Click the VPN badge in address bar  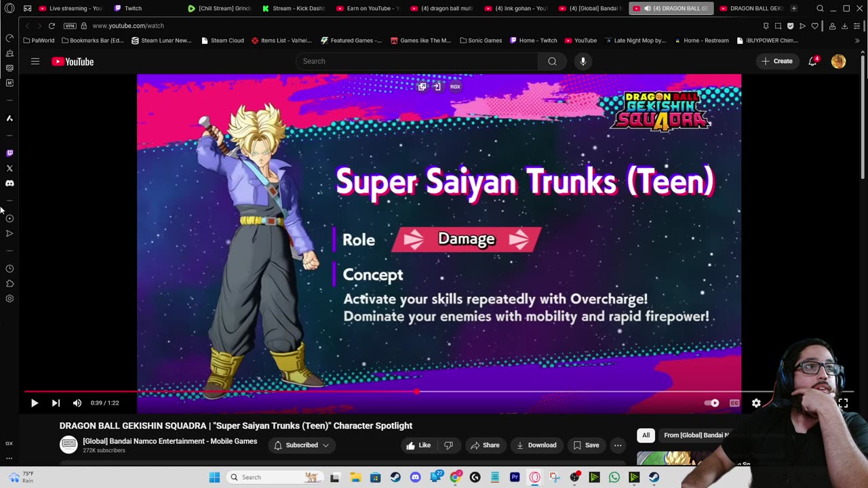(70, 26)
